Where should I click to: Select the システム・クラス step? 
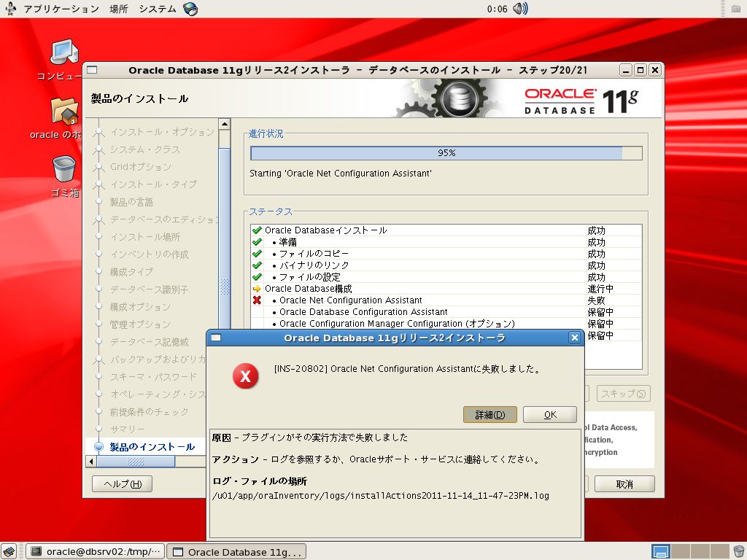click(145, 149)
